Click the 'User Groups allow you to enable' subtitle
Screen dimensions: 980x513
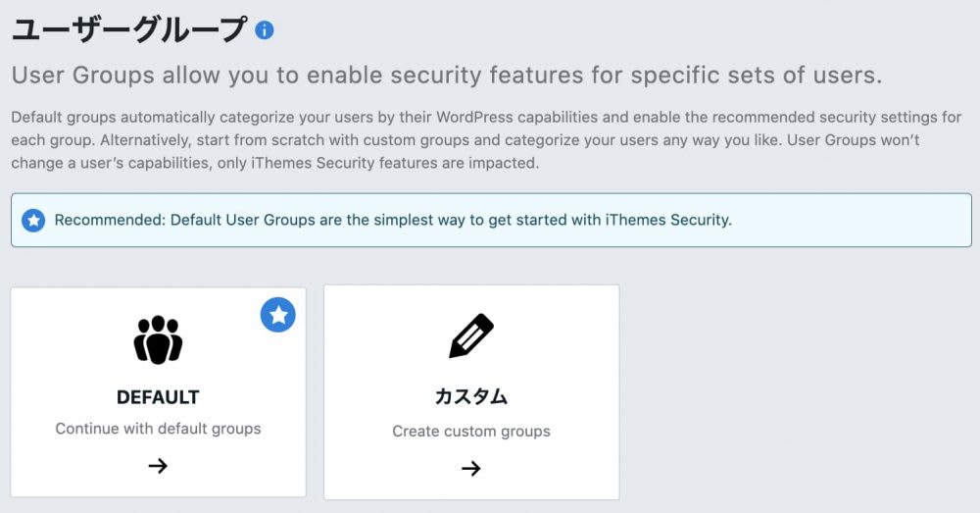[447, 76]
